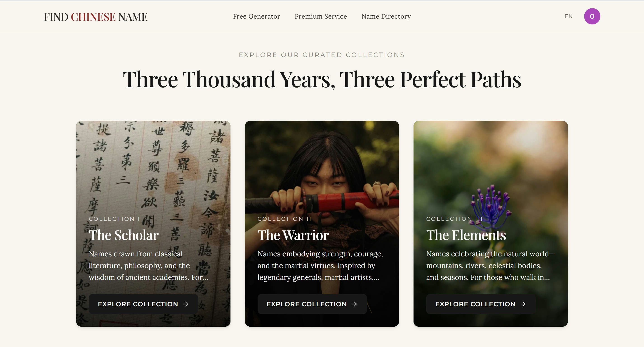Click the arrow icon on The Elements button
Image resolution: width=644 pixels, height=347 pixels.
pyautogui.click(x=523, y=304)
